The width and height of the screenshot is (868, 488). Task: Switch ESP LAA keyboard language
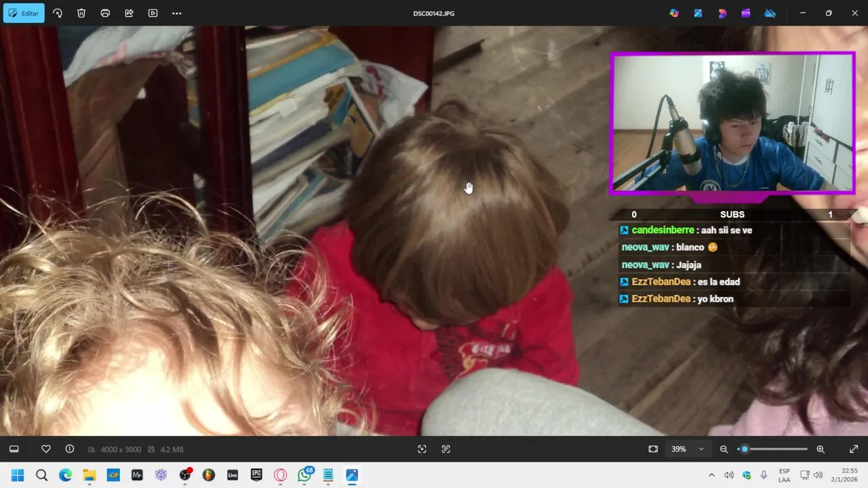click(x=784, y=475)
